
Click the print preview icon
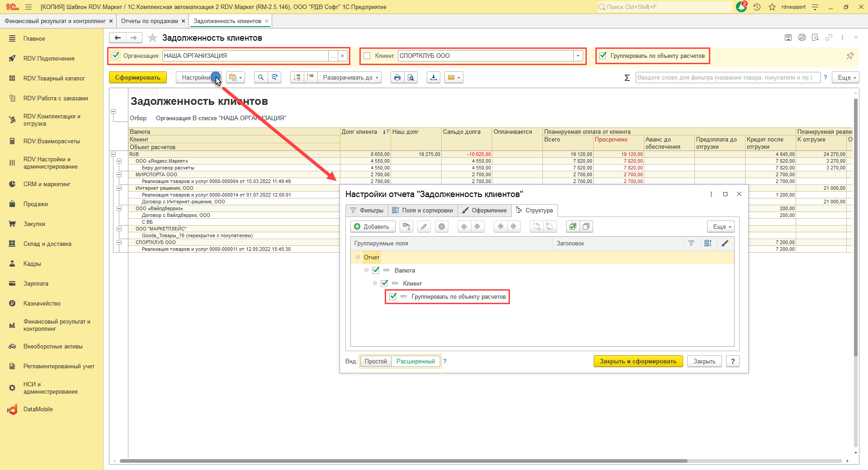(x=410, y=77)
